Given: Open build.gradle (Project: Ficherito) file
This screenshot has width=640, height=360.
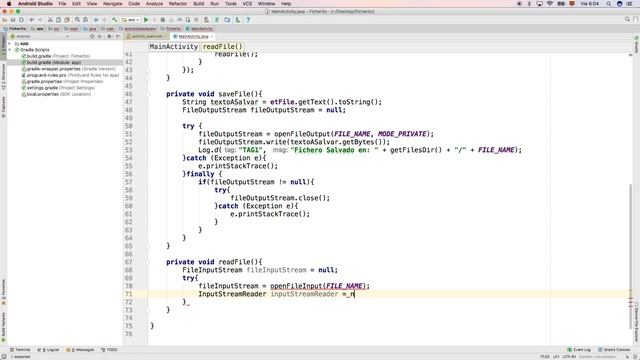Looking at the screenshot, I should 56,56.
